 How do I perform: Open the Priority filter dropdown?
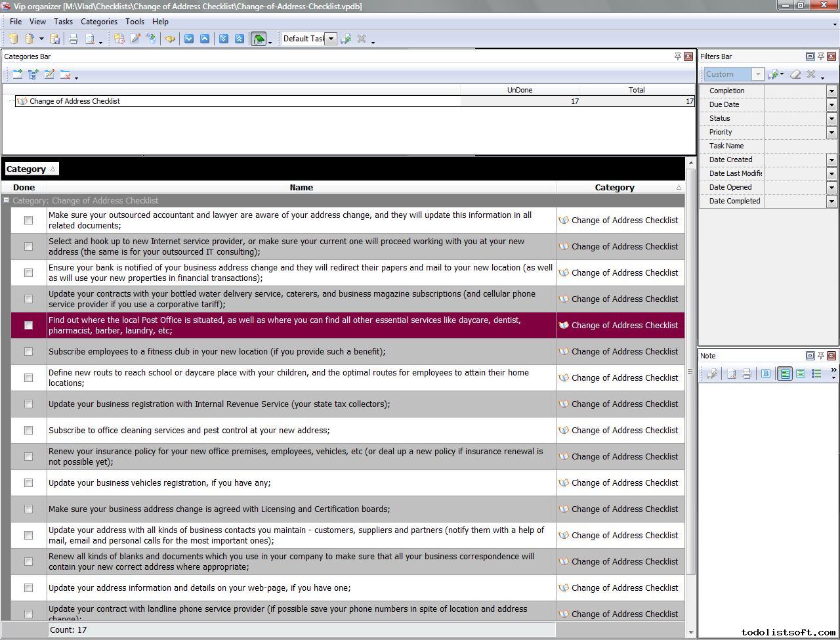click(x=831, y=132)
